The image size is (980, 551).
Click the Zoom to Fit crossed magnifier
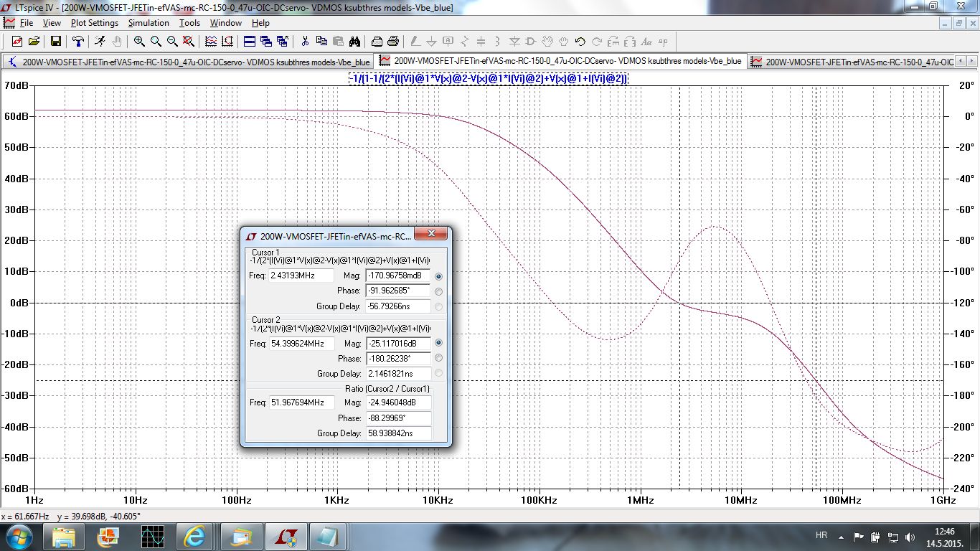click(189, 42)
